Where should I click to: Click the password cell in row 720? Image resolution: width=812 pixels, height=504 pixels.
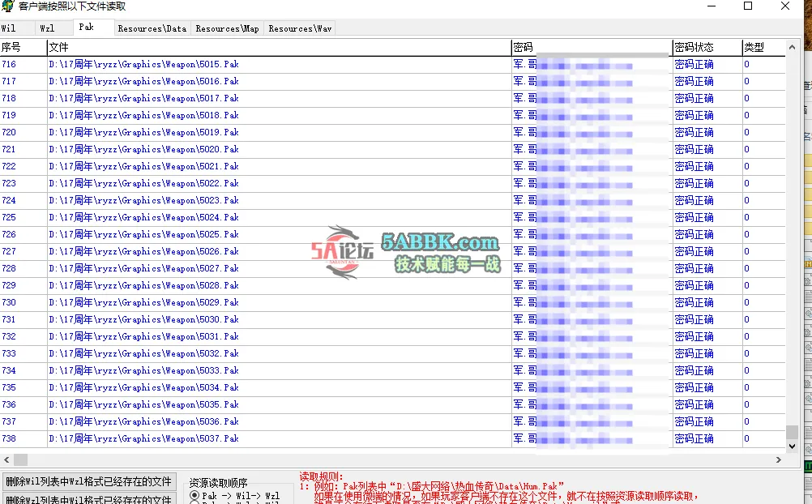[592, 132]
